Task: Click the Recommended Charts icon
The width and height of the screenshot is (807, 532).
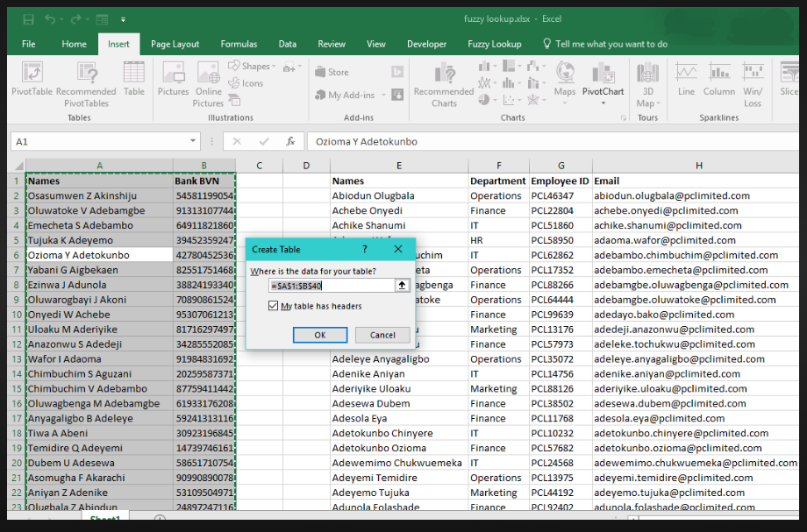Action: pyautogui.click(x=443, y=74)
